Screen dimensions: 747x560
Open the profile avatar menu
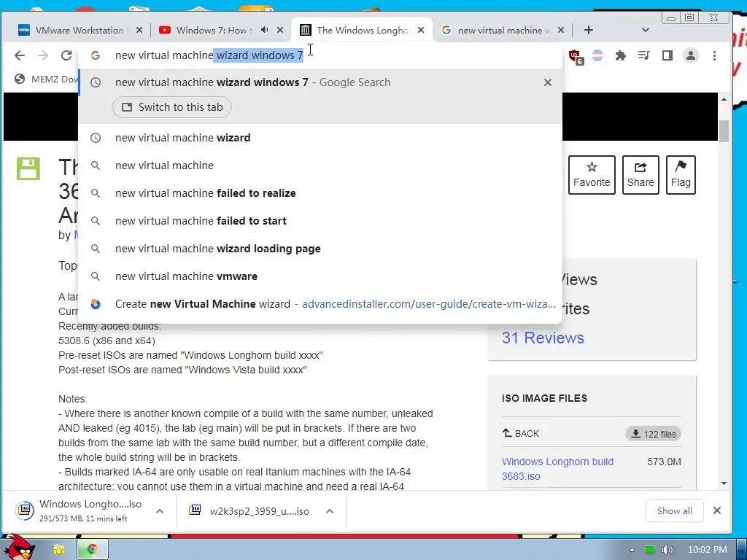click(x=690, y=55)
